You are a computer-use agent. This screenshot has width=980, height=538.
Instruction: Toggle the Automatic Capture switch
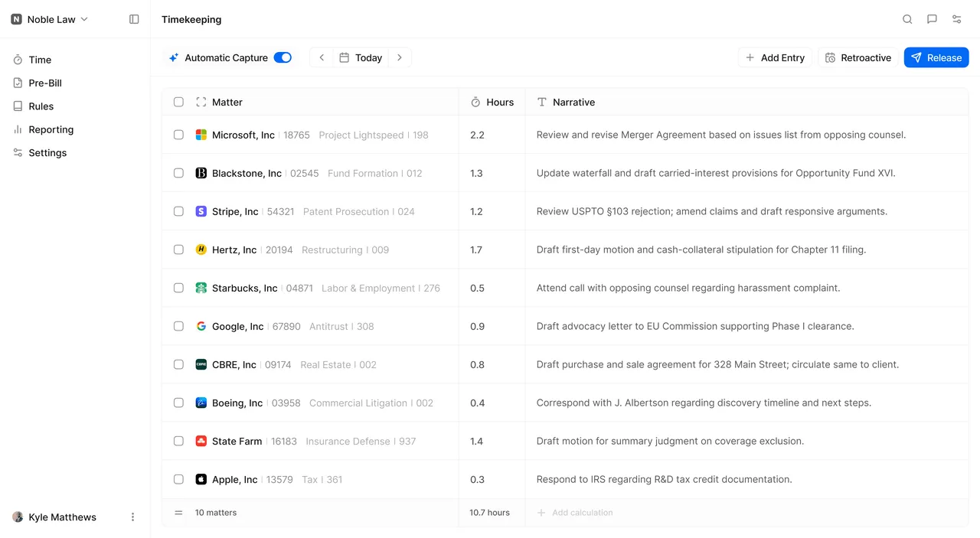[x=283, y=57]
